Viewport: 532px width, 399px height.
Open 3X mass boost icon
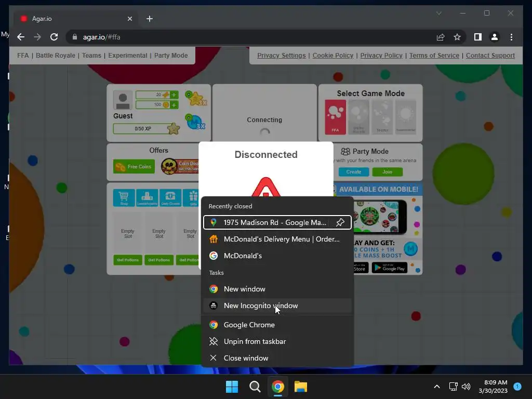(x=195, y=122)
